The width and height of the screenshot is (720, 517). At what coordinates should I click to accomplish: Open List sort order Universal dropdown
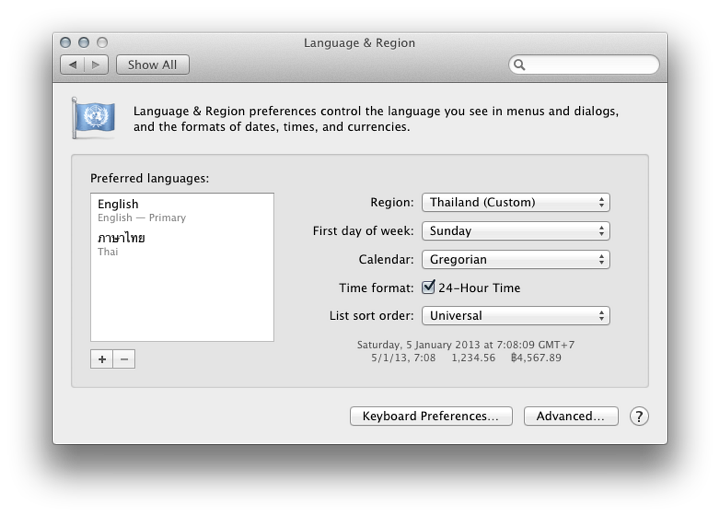click(516, 316)
